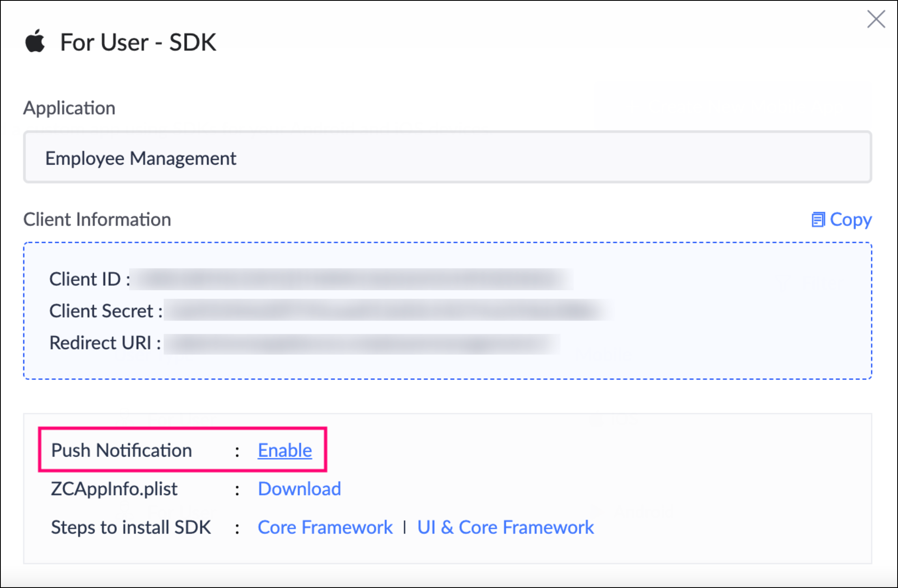Close the For User - SDK dialog
Viewport: 898px width, 588px height.
(875, 19)
